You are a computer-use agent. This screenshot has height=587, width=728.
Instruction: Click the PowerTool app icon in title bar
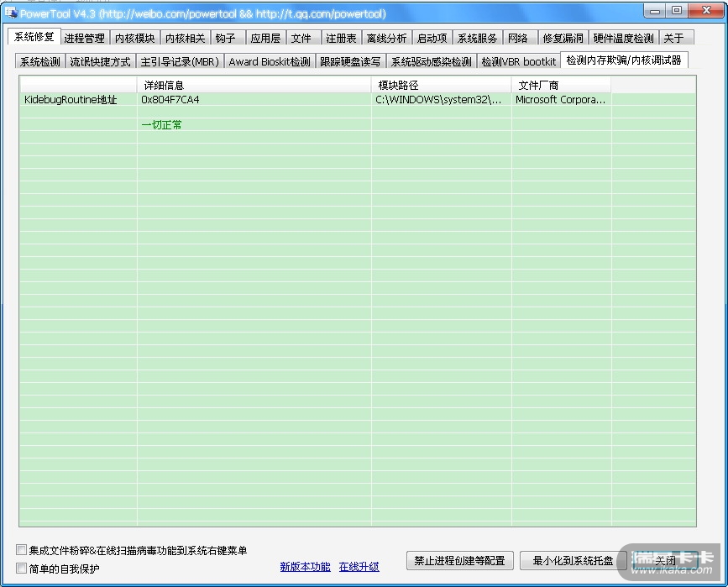click(x=11, y=13)
